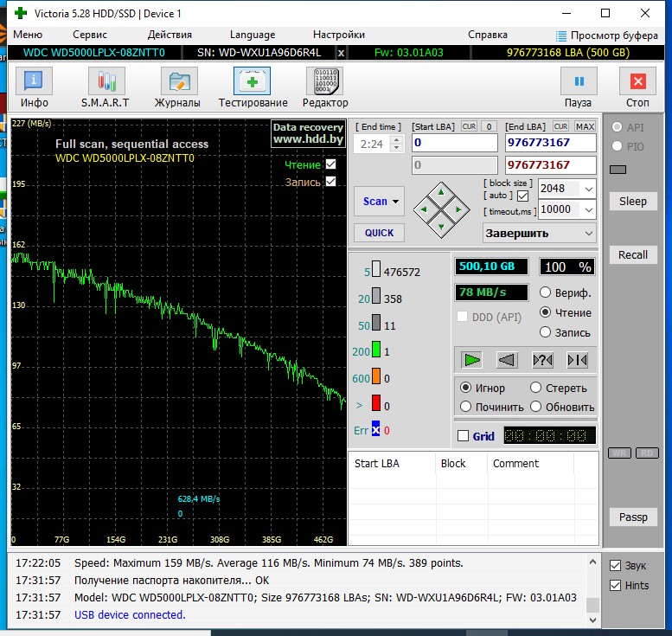Select the Починить remap action

point(465,407)
